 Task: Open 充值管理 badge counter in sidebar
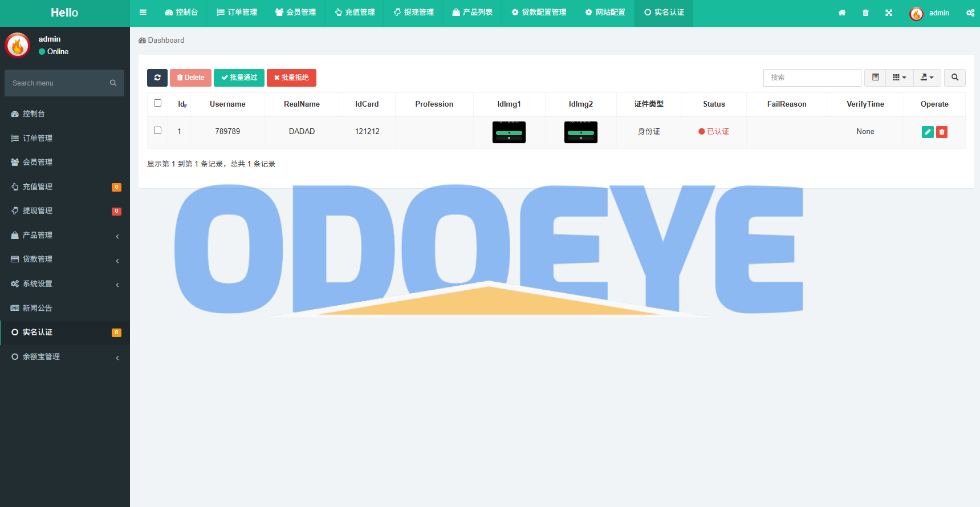pos(116,187)
